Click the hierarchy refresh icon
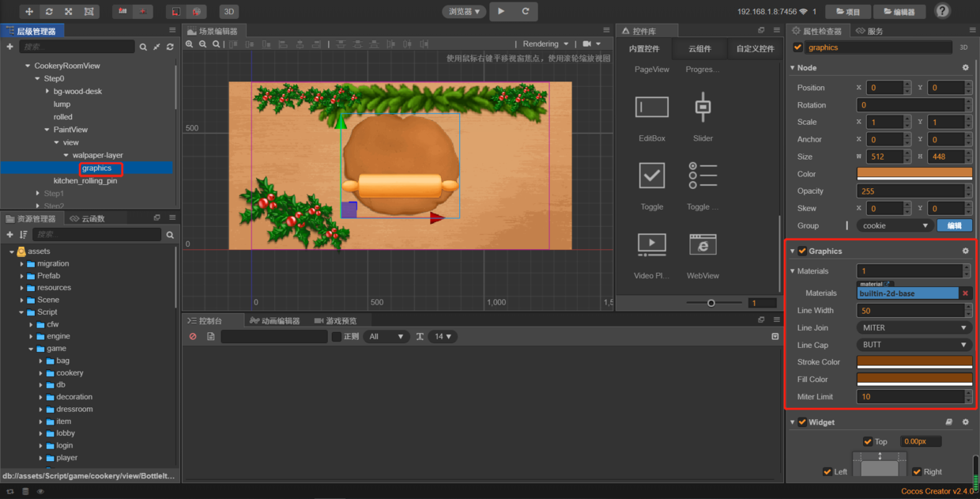The width and height of the screenshot is (980, 499). pos(170,47)
